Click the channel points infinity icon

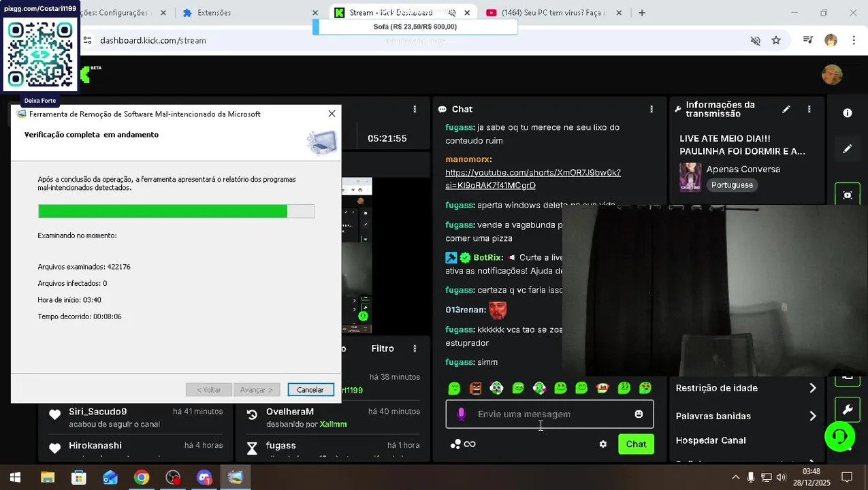470,444
